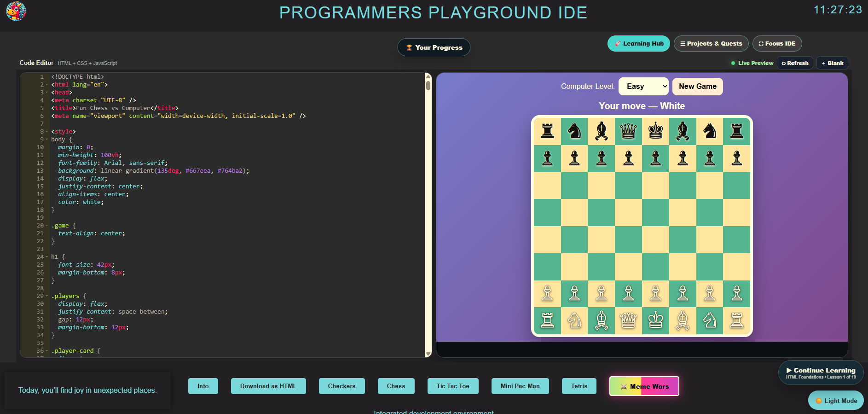
Task: Click the Blank button
Action: tap(832, 63)
